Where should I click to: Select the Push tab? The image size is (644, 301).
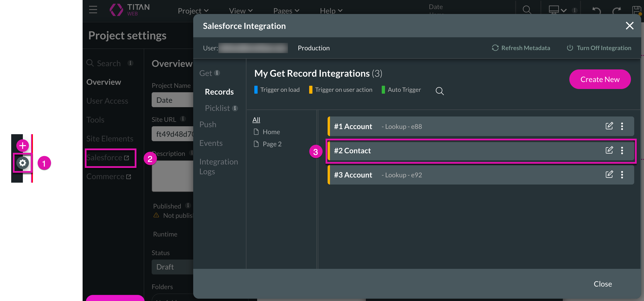point(208,124)
